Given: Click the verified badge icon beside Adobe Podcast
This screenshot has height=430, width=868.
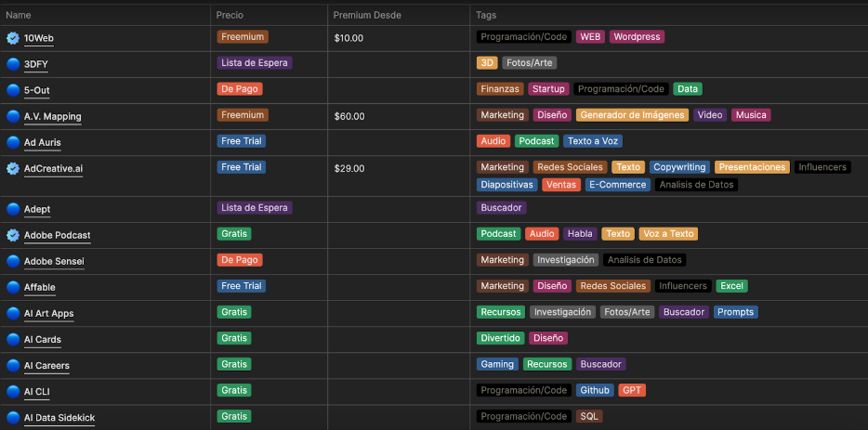Looking at the screenshot, I should click(x=13, y=235).
